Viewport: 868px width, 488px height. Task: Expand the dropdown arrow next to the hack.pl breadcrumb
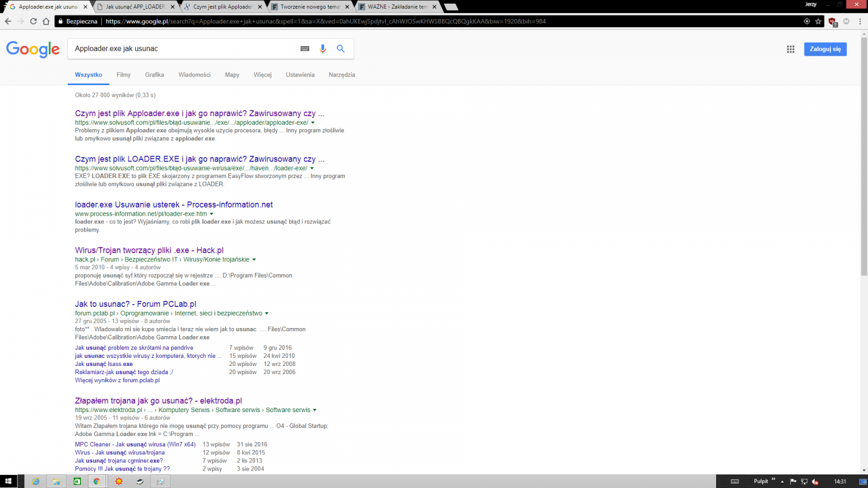[254, 259]
